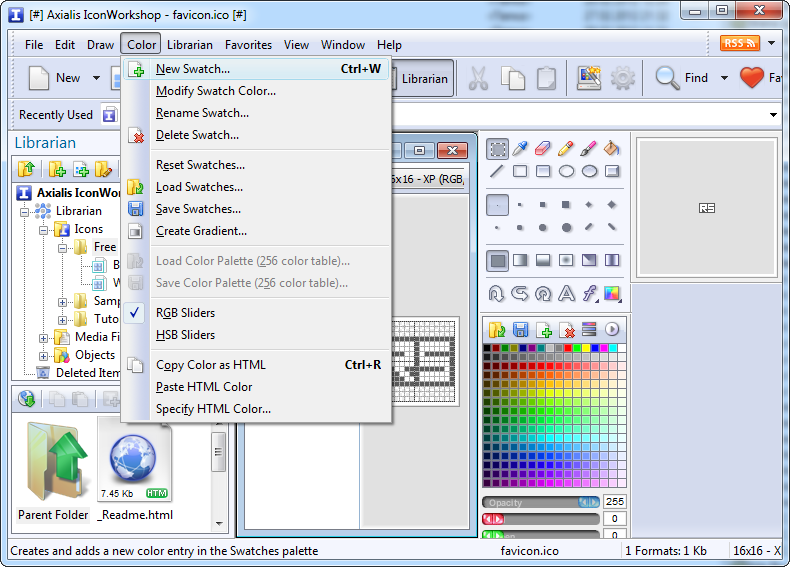This screenshot has width=790, height=567.
Task: Open the f-shaped effects tool
Action: pyautogui.click(x=589, y=293)
